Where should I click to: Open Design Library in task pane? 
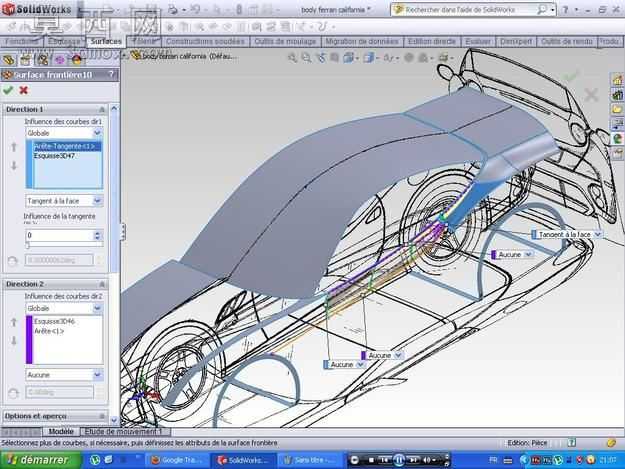click(x=617, y=95)
